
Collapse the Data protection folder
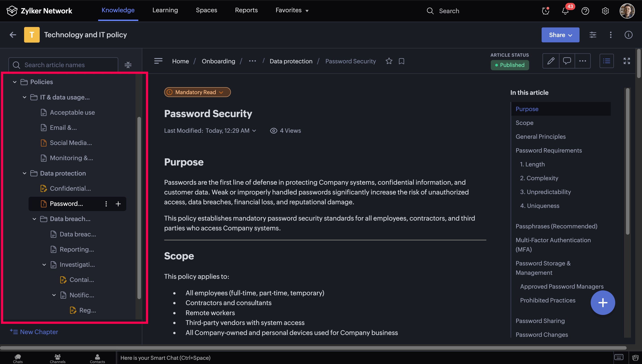point(25,173)
